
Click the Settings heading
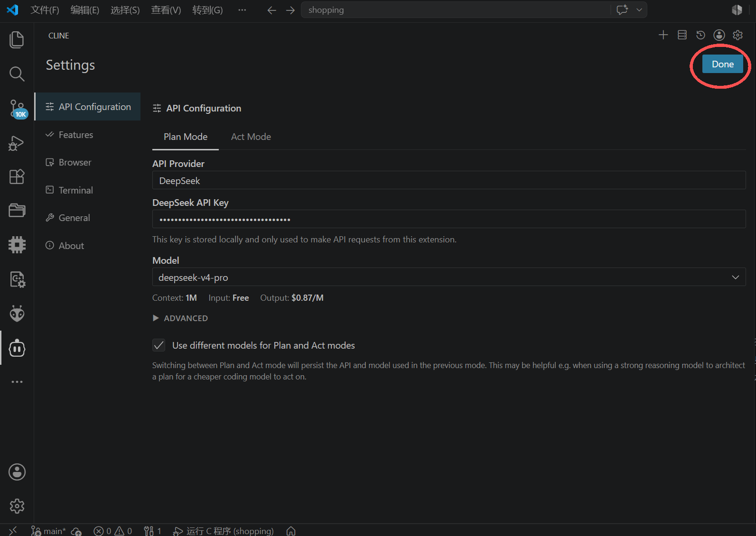tap(70, 65)
